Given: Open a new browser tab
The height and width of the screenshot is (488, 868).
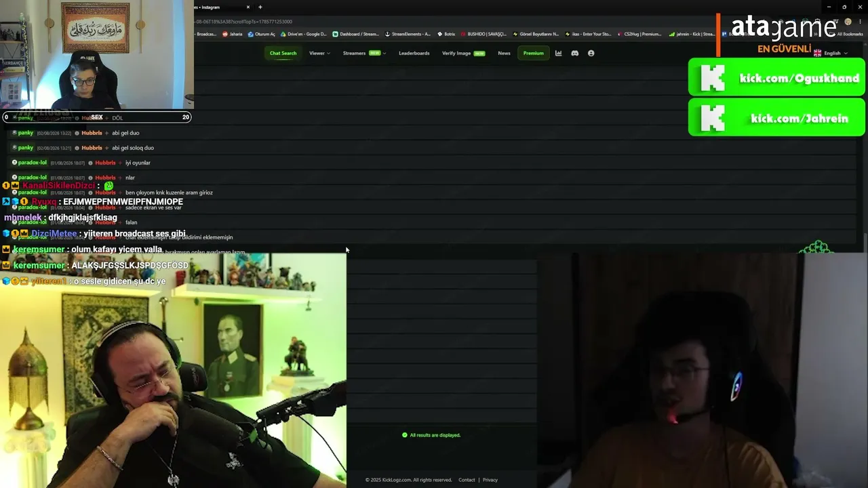Looking at the screenshot, I should coord(260,7).
